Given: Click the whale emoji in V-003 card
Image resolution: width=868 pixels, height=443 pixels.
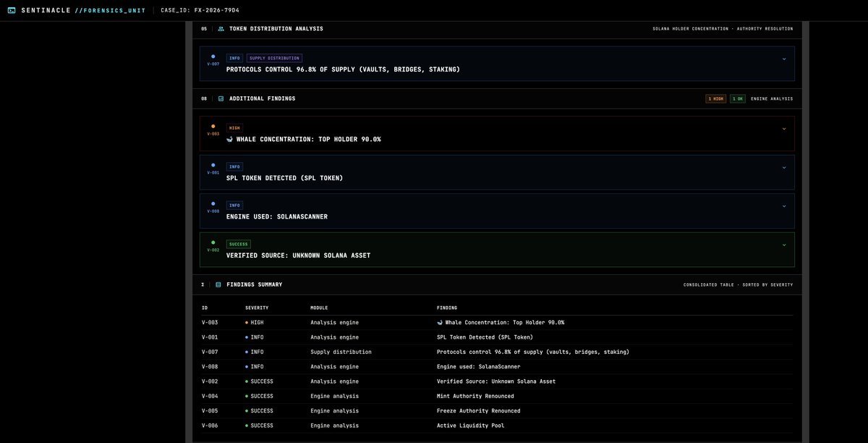Looking at the screenshot, I should coord(229,139).
